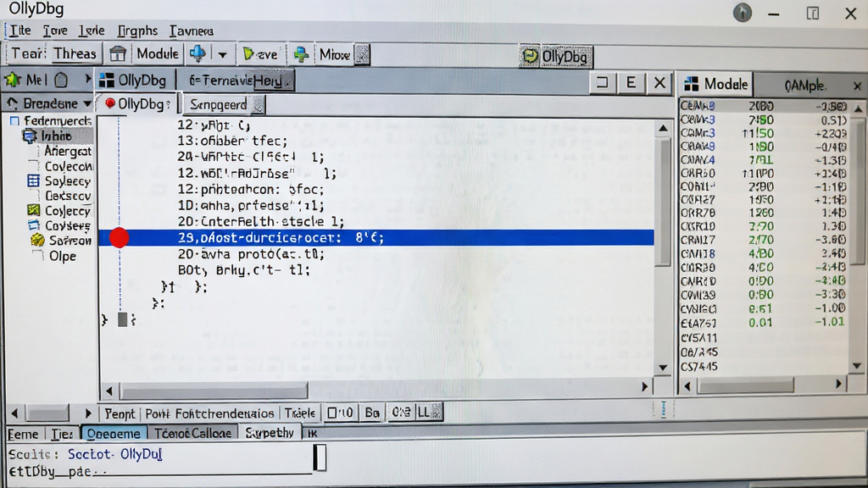This screenshot has height=488, width=868.
Task: Click the Tear toolbar button
Action: pos(28,53)
